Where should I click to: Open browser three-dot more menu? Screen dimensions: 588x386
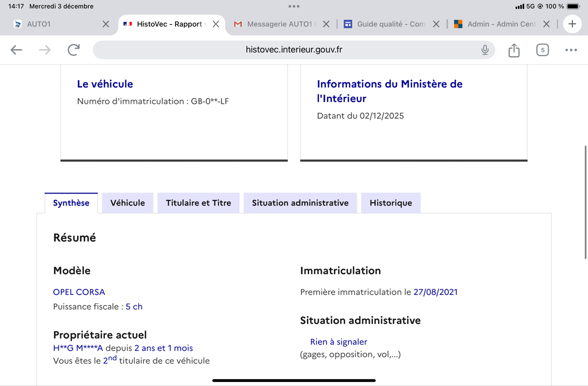[571, 50]
